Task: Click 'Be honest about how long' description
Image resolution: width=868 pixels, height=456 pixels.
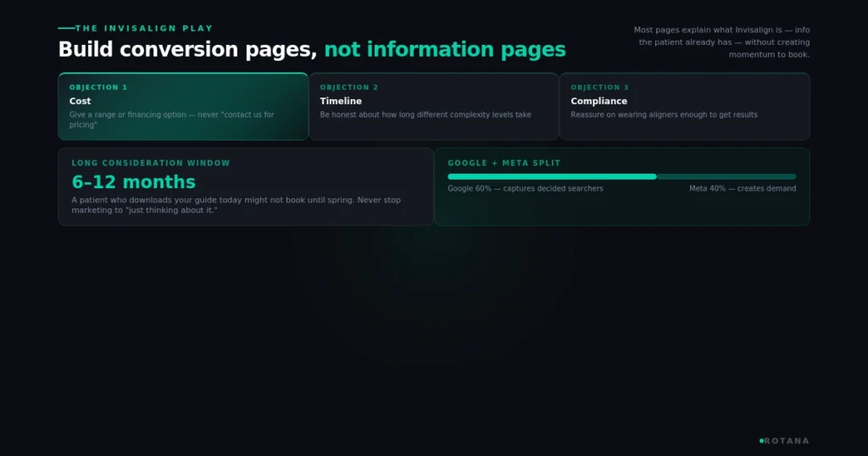Action: pyautogui.click(x=426, y=114)
